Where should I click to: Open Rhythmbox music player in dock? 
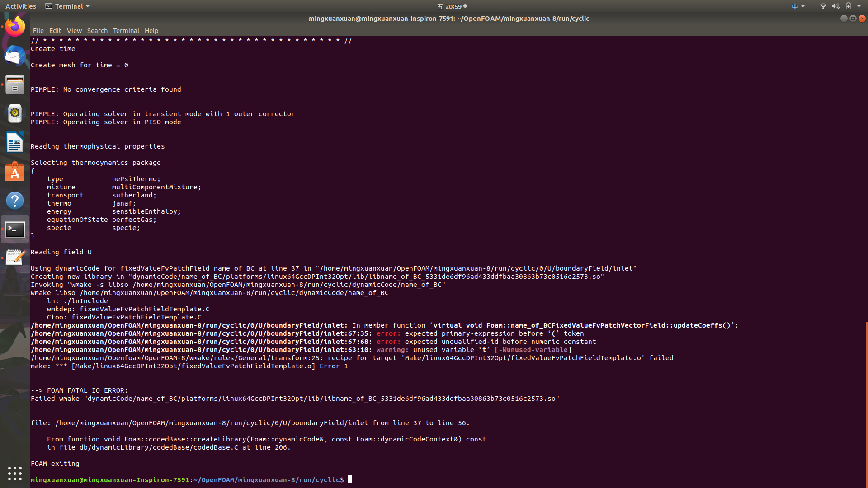point(15,113)
